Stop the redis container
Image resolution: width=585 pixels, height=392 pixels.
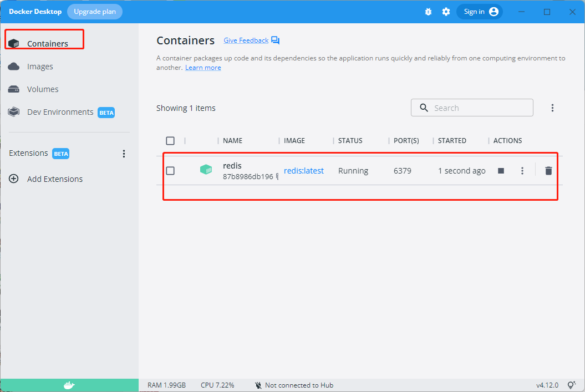(x=501, y=171)
